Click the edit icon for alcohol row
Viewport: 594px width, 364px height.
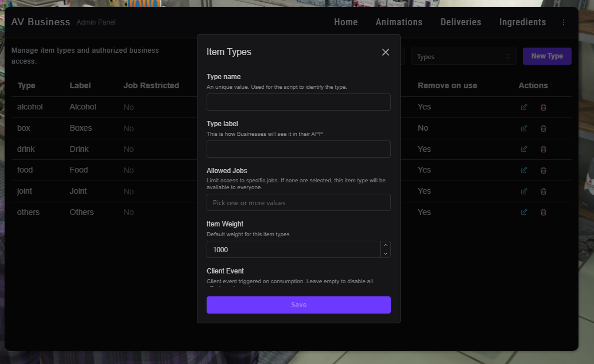[523, 107]
